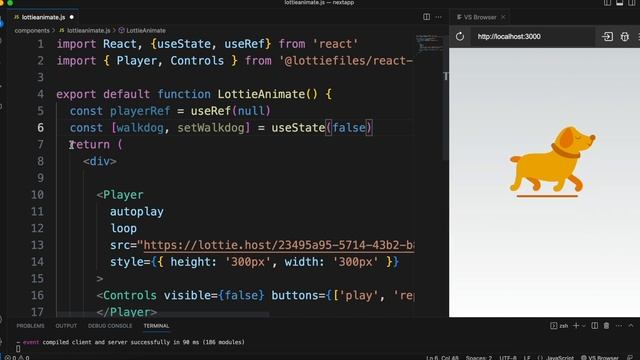Change end-of-line sequence via LF

527,358
